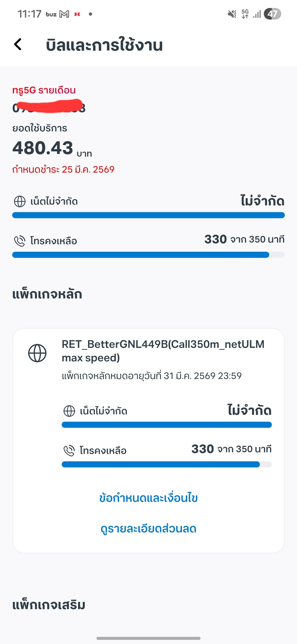Tap the large globe icon in package card

[x=37, y=353]
